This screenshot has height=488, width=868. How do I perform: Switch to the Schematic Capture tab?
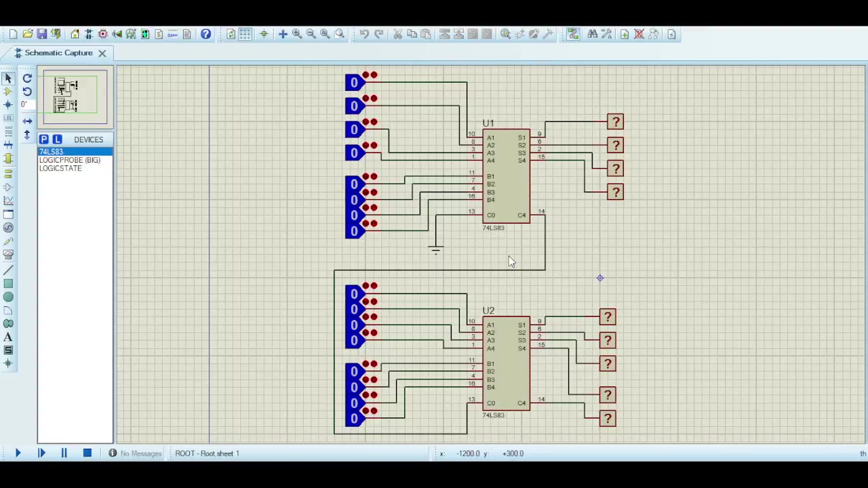tap(58, 53)
